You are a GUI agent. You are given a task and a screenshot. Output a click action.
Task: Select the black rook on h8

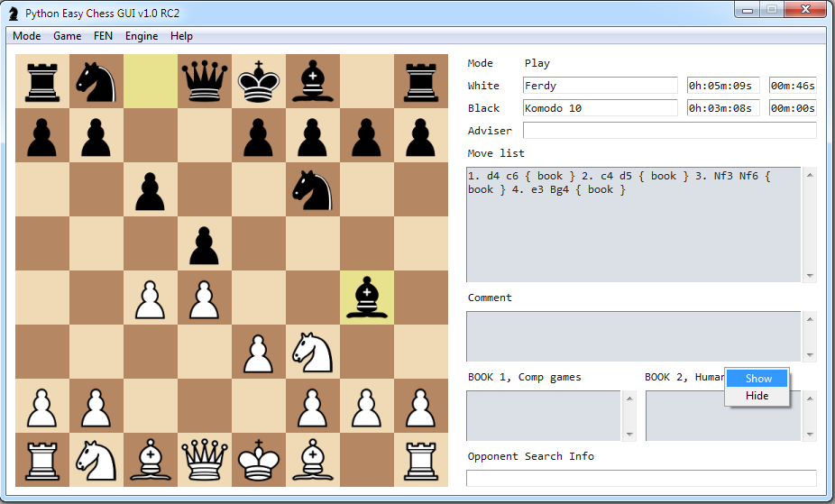(421, 81)
